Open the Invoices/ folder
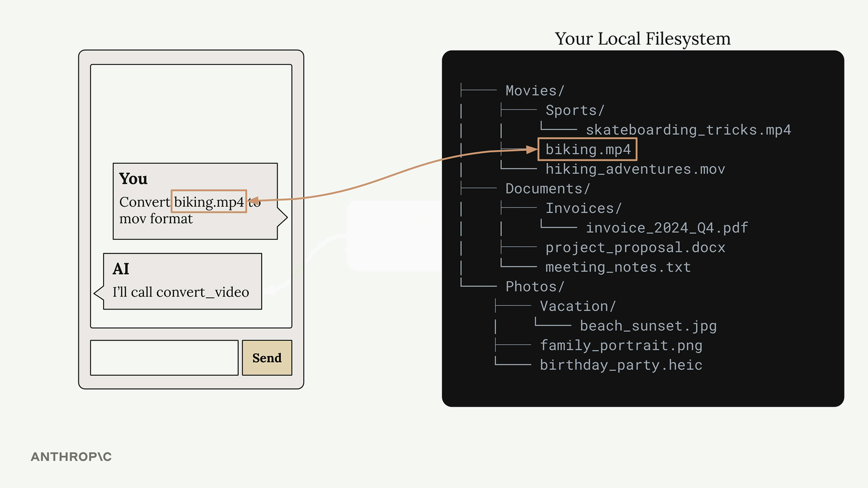This screenshot has width=868, height=488. click(583, 208)
